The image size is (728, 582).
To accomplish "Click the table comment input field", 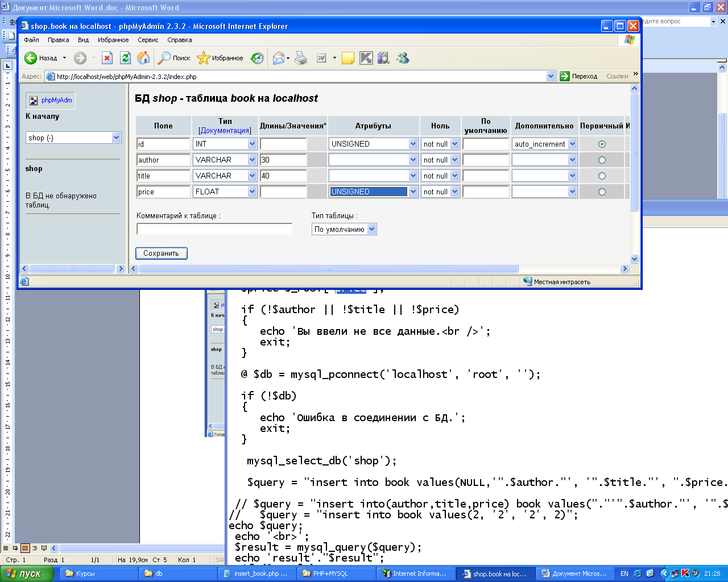I will click(214, 229).
